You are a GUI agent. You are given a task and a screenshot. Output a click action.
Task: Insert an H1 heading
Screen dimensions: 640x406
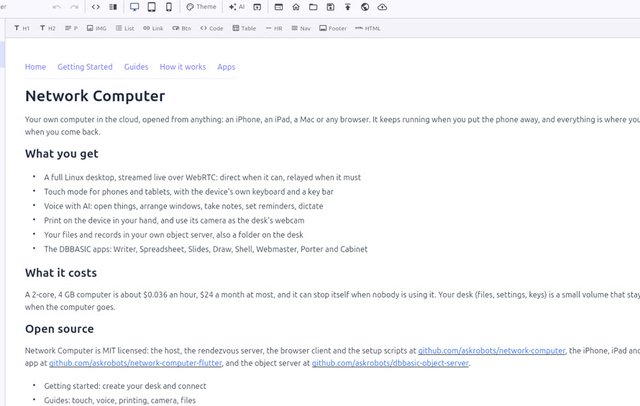click(22, 28)
